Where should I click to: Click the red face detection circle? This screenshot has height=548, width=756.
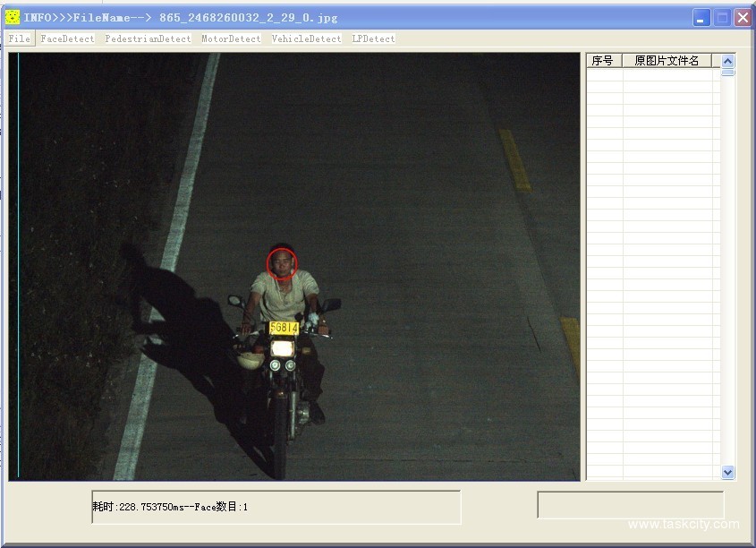click(282, 264)
